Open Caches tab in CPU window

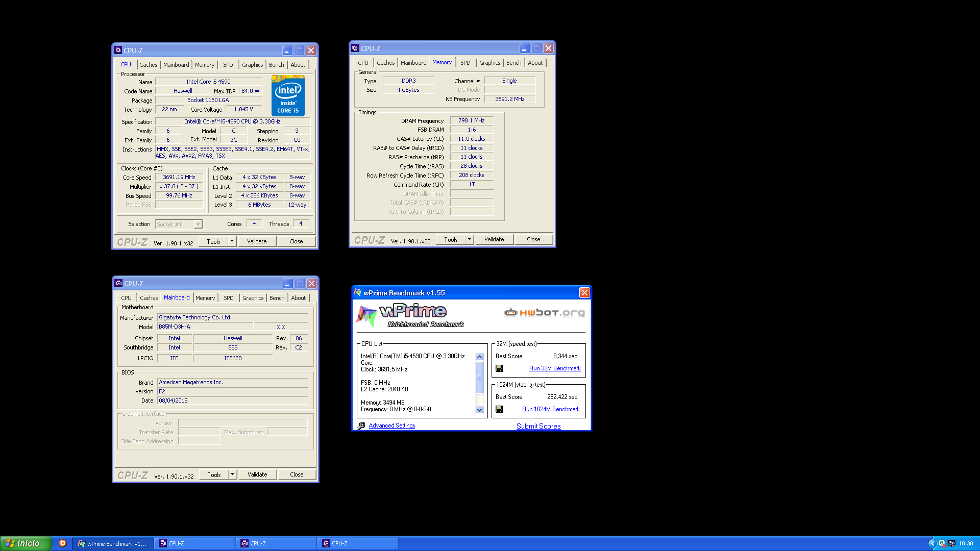149,65
